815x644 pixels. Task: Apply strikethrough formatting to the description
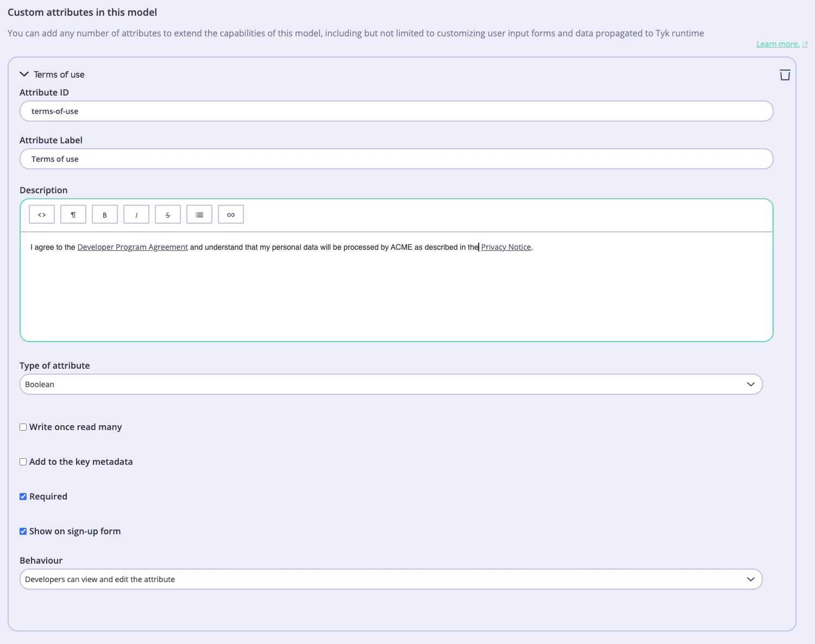coord(167,214)
